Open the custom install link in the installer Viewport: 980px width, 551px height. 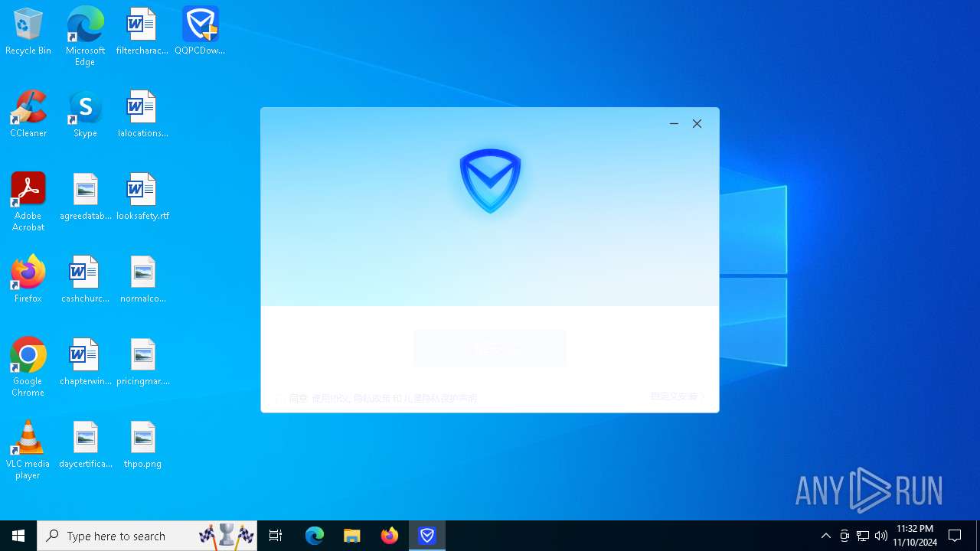[x=678, y=396]
